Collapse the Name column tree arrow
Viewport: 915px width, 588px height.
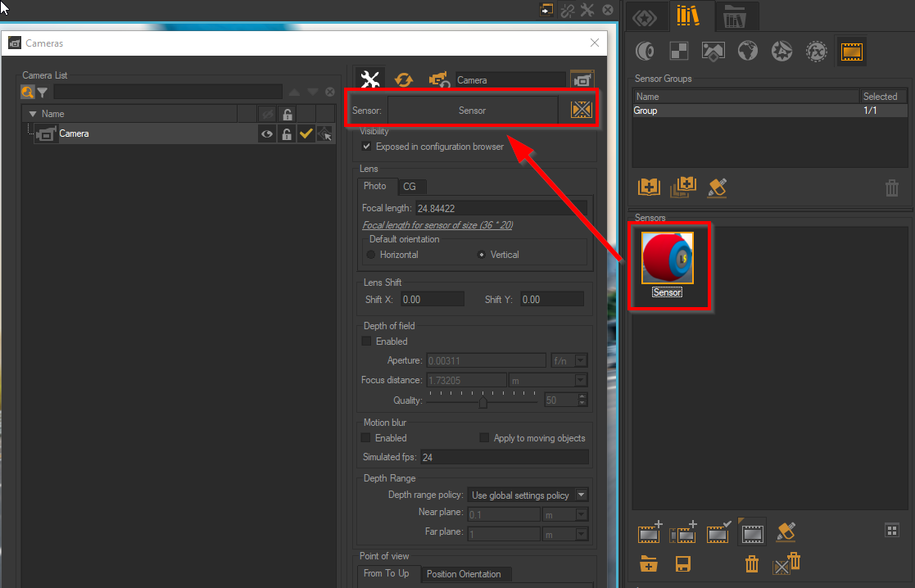33,114
